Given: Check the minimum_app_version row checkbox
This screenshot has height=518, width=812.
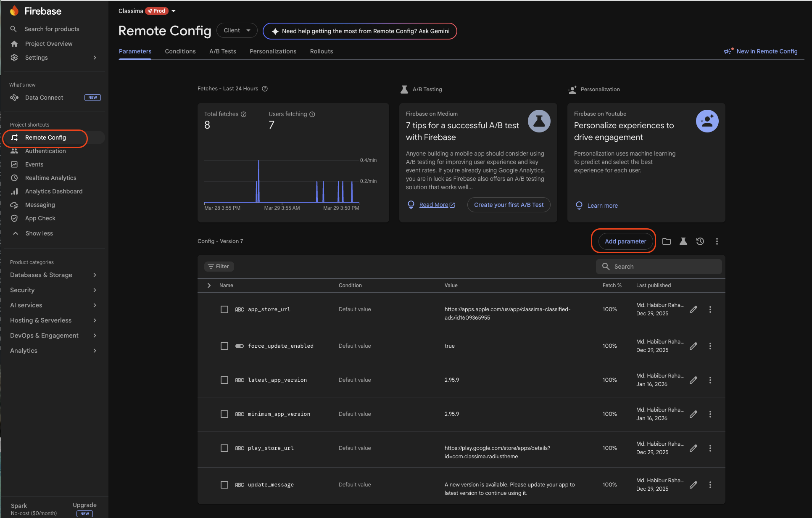Looking at the screenshot, I should (x=224, y=414).
